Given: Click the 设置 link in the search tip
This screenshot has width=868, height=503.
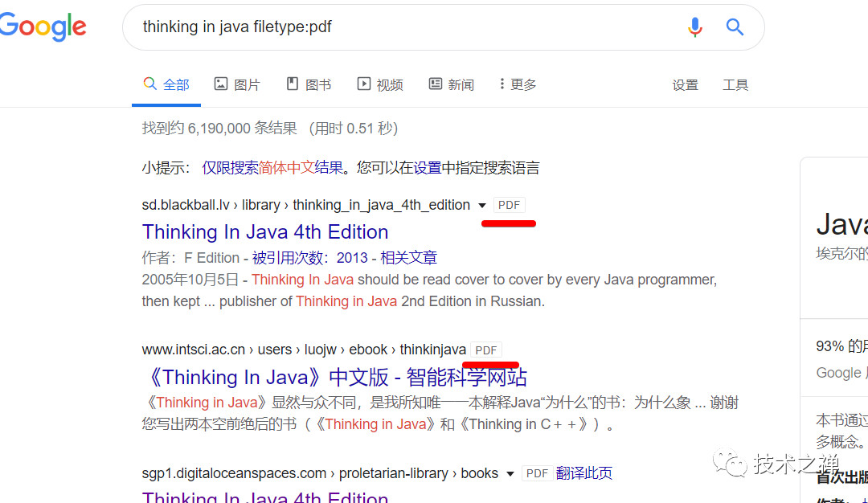Looking at the screenshot, I should pos(428,168).
